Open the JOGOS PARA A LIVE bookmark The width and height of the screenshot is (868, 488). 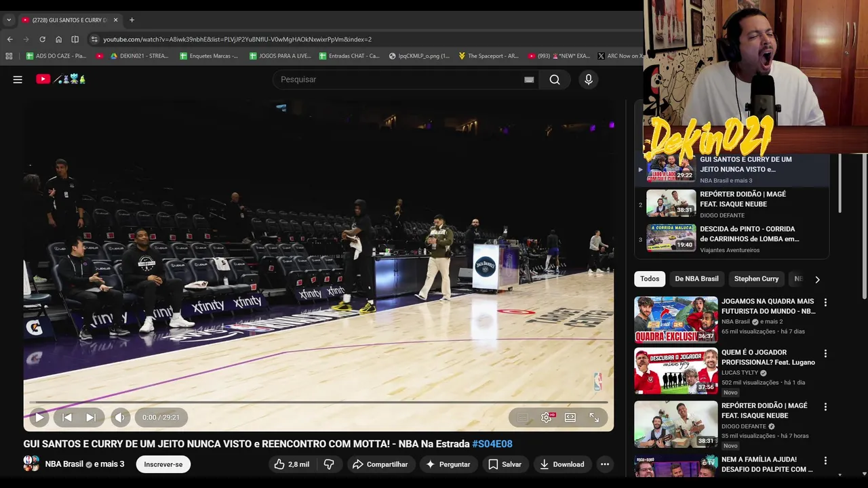[x=280, y=56]
